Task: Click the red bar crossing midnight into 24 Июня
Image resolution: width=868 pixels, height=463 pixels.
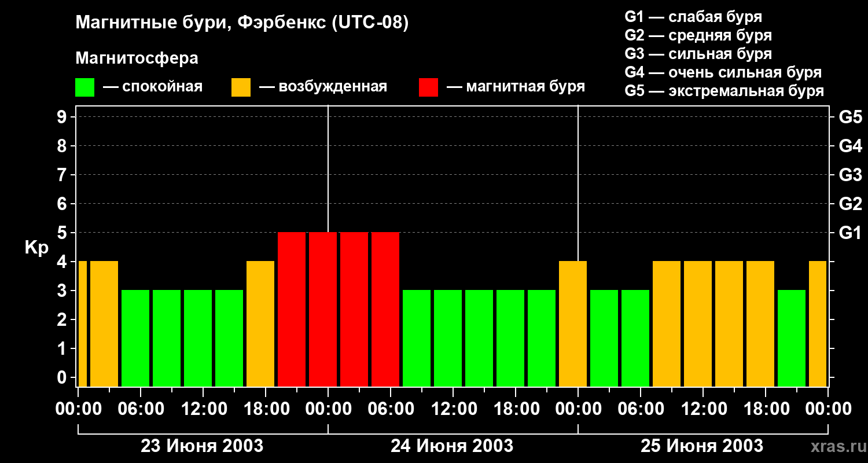Action: 323,309
